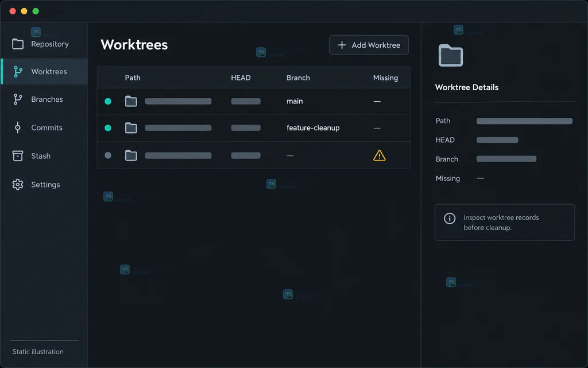The height and width of the screenshot is (368, 588).
Task: Open Commits in the sidebar
Action: [x=44, y=128]
